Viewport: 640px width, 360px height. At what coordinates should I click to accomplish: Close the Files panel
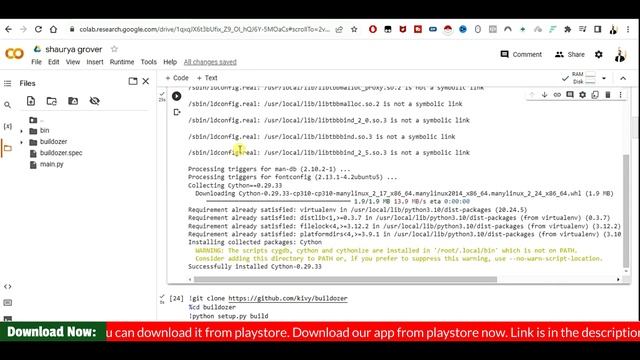(146, 81)
